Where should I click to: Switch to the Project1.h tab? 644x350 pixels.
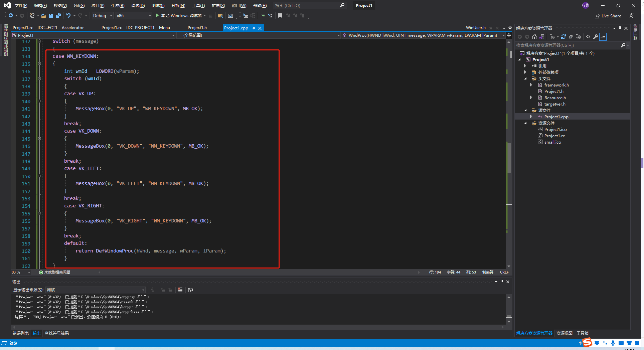tap(197, 28)
